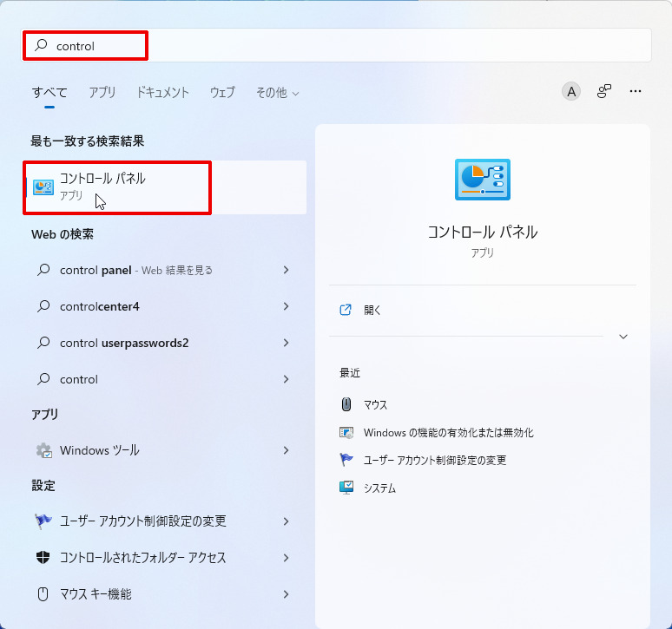The image size is (672, 629).
Task: Expand arrow next to plain 'control' suggestion
Action: click(286, 379)
